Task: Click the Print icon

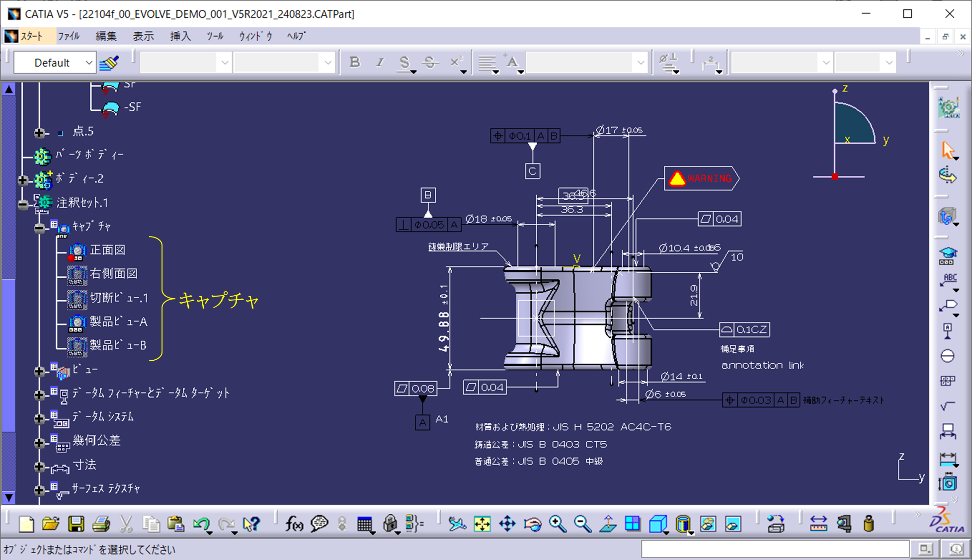Action: tap(101, 524)
